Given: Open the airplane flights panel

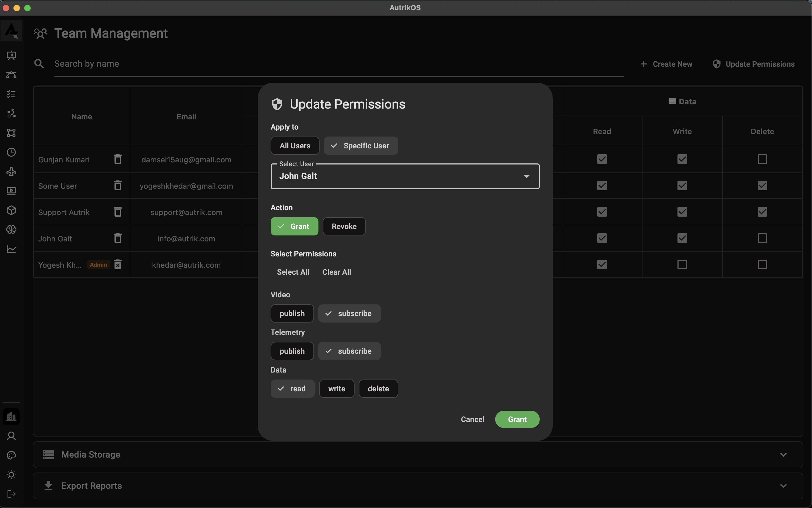Looking at the screenshot, I should [11, 171].
